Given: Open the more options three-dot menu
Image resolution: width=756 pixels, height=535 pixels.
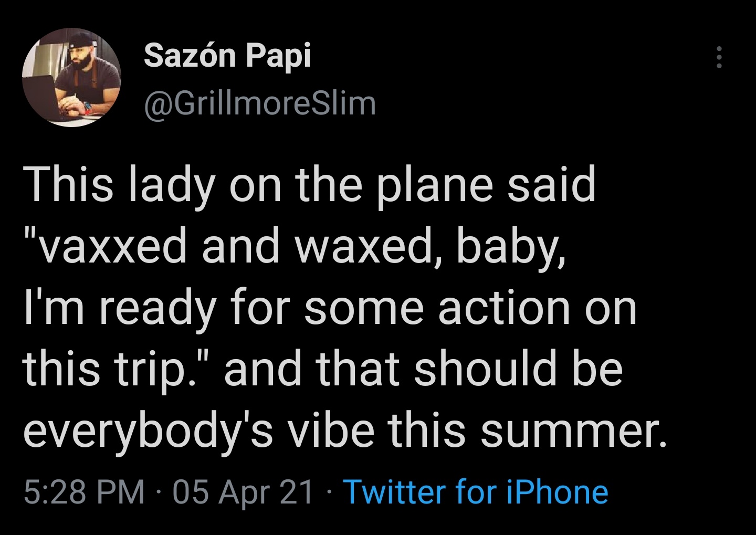Looking at the screenshot, I should point(719,57).
